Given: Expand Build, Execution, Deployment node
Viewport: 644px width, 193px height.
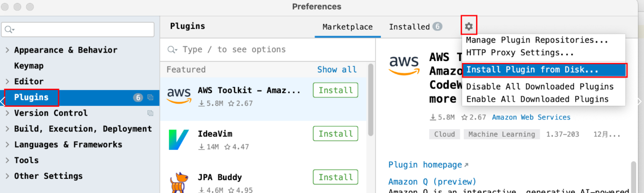Looking at the screenshot, I should tap(7, 129).
